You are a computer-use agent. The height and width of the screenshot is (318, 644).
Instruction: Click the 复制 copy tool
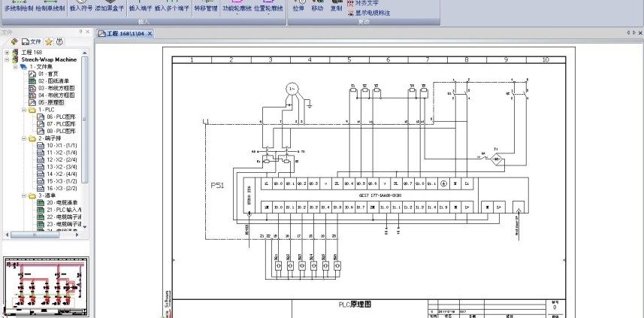pyautogui.click(x=336, y=8)
